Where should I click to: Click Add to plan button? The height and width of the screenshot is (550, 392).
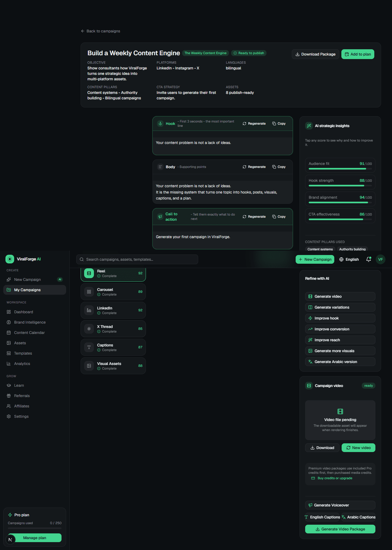(358, 54)
